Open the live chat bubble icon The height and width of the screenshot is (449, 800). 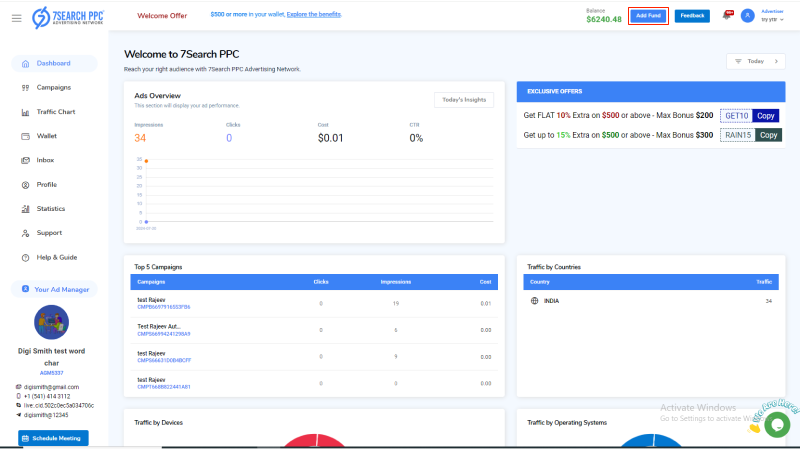777,425
